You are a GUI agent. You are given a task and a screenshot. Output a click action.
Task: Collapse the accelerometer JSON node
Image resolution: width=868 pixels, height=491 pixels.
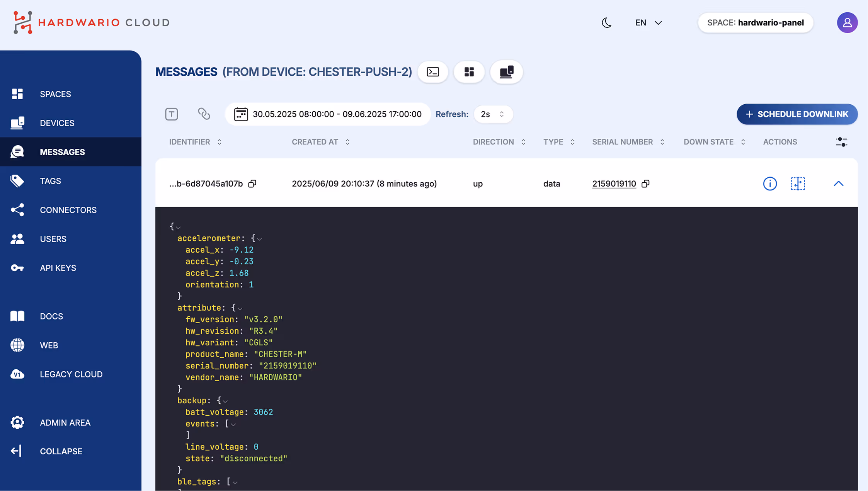(259, 239)
